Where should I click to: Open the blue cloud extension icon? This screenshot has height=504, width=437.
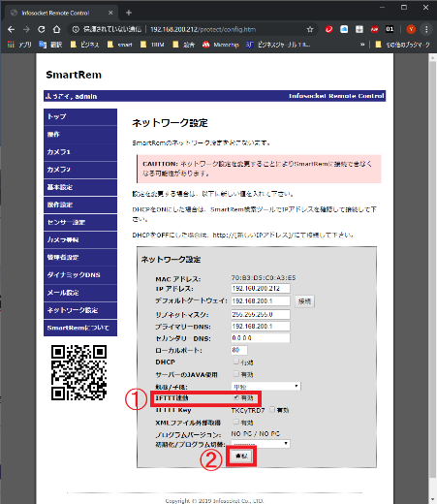click(x=344, y=29)
